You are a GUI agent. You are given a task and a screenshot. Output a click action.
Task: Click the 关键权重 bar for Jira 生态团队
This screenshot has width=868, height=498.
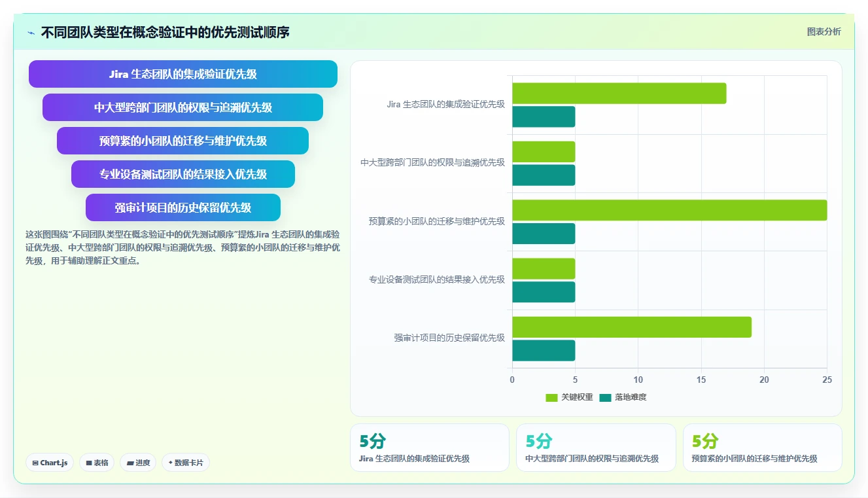click(x=619, y=94)
